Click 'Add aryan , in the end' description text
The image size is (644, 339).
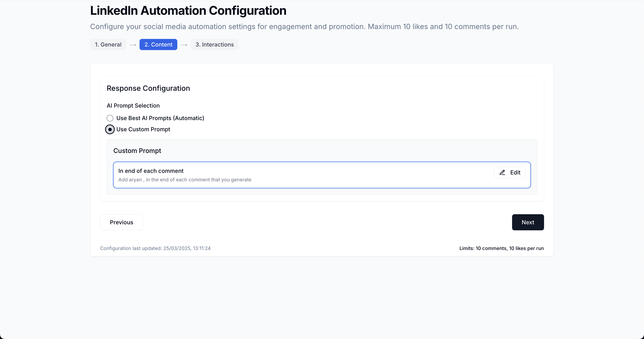click(x=185, y=180)
